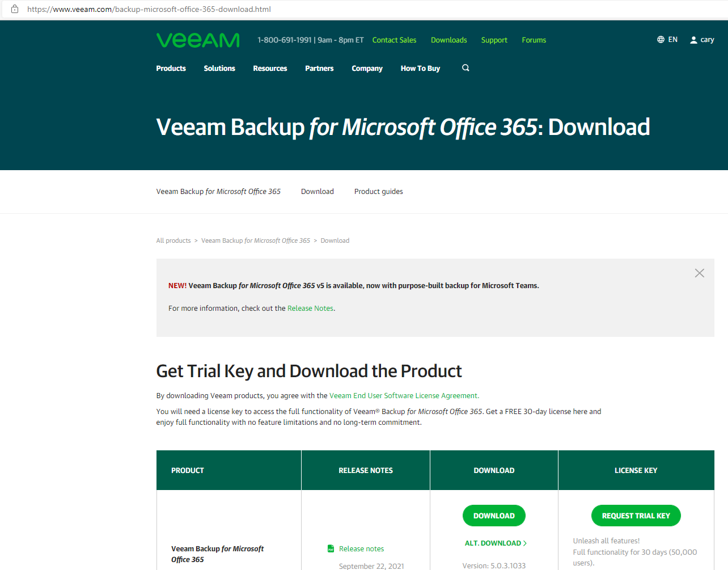Open the Partners menu
The image size is (728, 570).
(319, 69)
